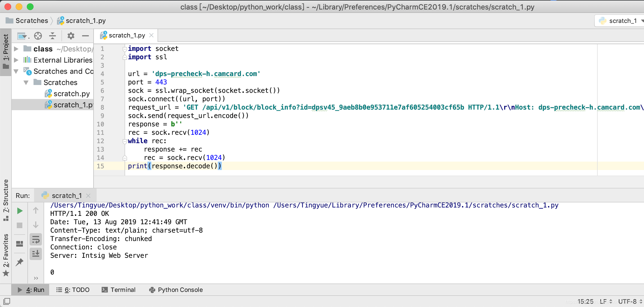This screenshot has height=307, width=644.
Task: Collapse the Scratches folder
Action: (26, 82)
